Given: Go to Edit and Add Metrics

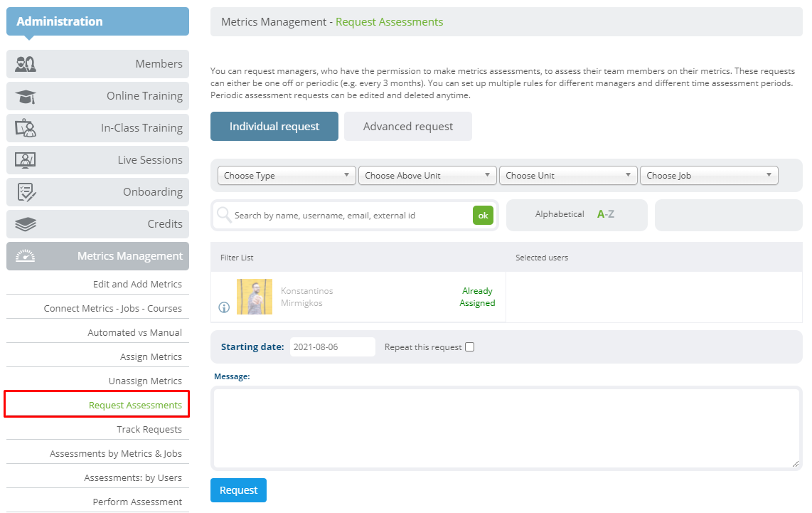Looking at the screenshot, I should (137, 284).
